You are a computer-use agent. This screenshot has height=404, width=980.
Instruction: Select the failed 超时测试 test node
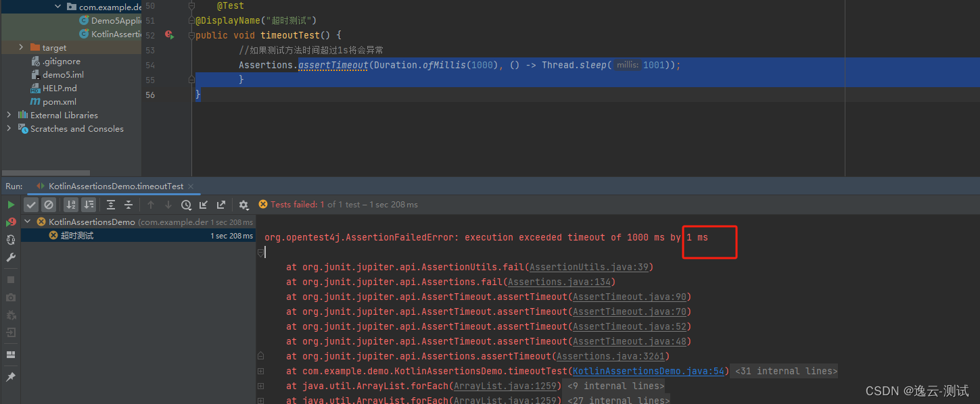[x=76, y=236]
